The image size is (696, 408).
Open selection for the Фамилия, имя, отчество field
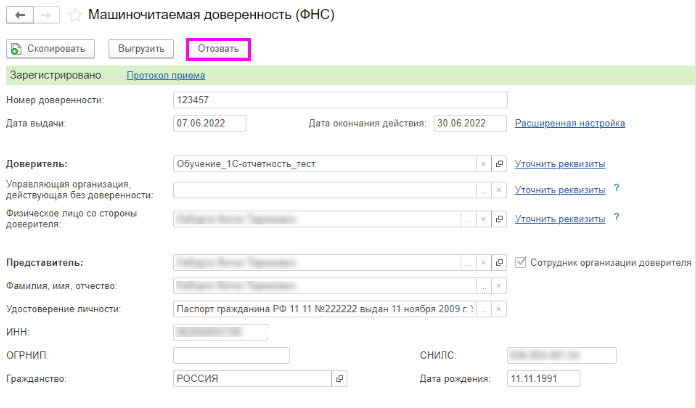click(482, 286)
